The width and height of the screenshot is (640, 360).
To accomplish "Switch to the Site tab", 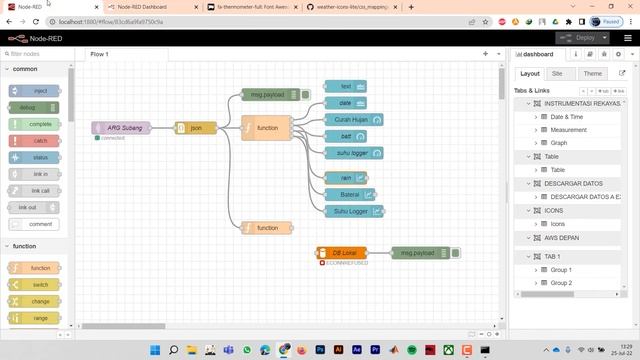I will coord(557,73).
